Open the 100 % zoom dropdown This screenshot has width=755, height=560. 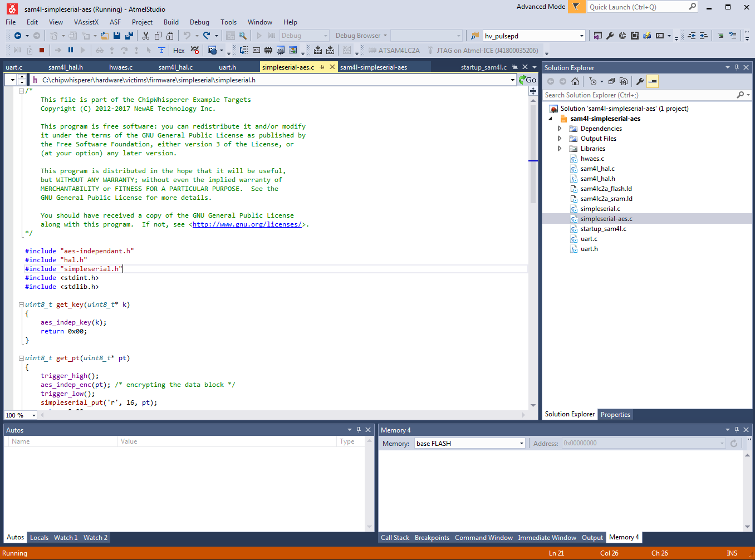tap(34, 415)
